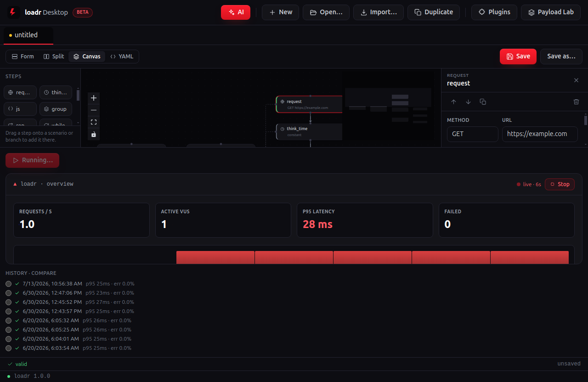Click the Import… button
Screen dimensions: 588x382
[x=379, y=12]
